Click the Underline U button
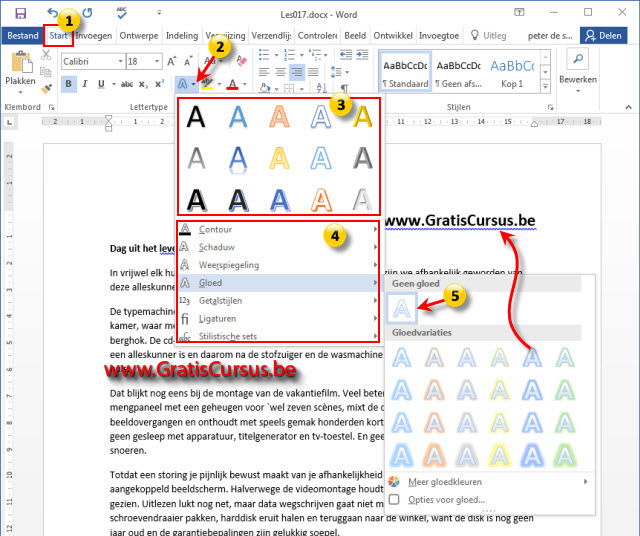 click(101, 84)
